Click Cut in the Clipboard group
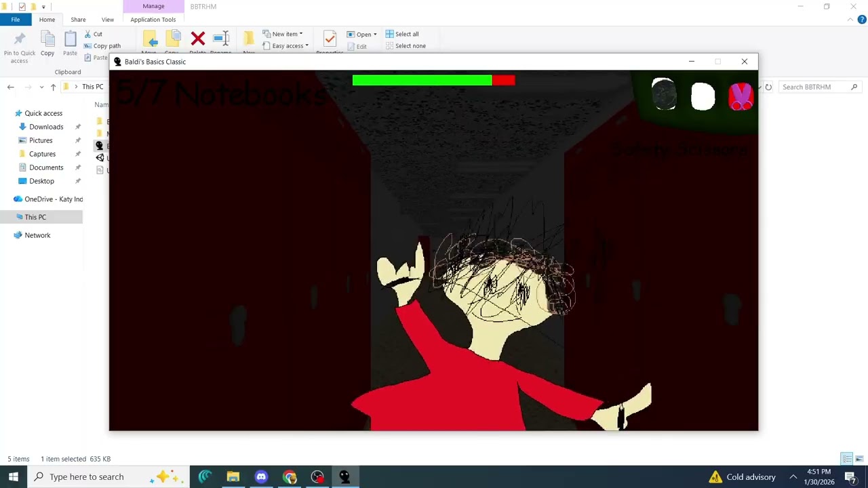 tap(93, 34)
